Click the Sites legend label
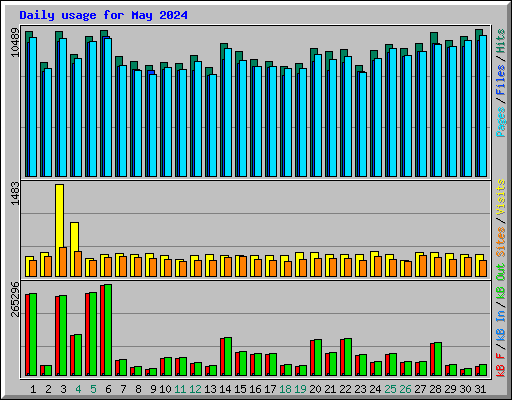Viewport: 512px width, 400px height. pos(501,242)
